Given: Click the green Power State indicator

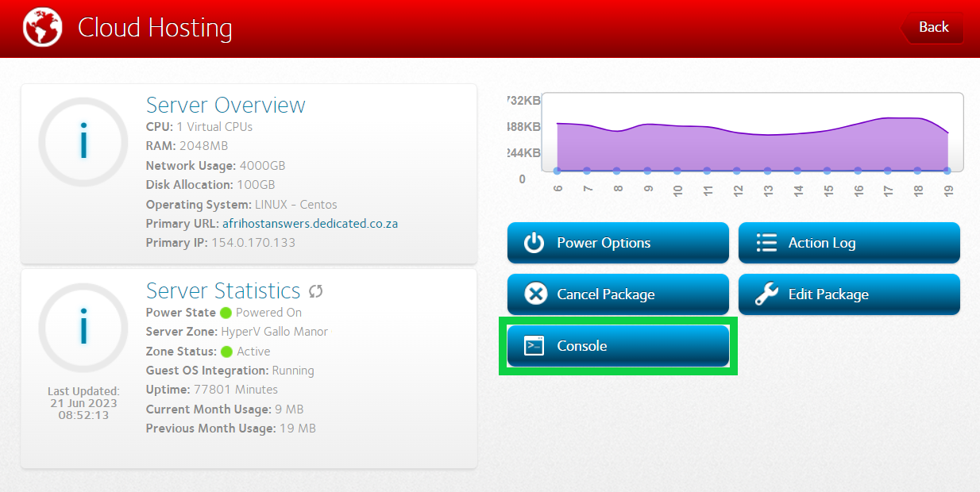Looking at the screenshot, I should click(226, 313).
